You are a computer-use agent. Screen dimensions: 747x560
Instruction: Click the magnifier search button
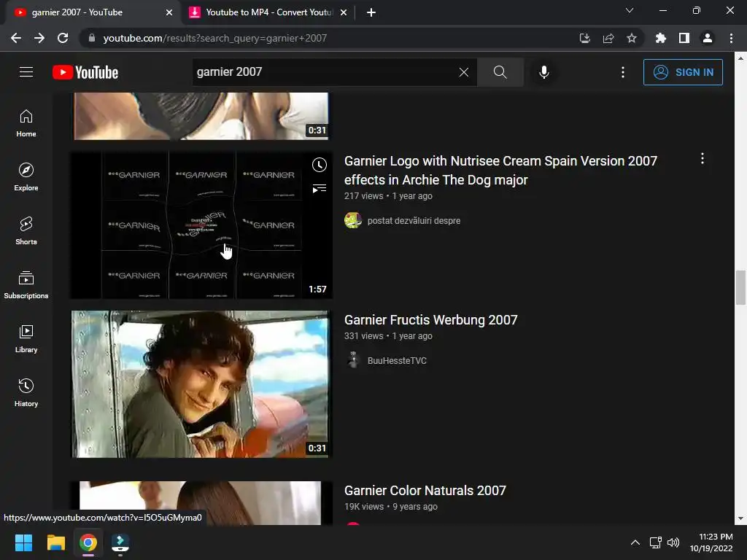(500, 72)
